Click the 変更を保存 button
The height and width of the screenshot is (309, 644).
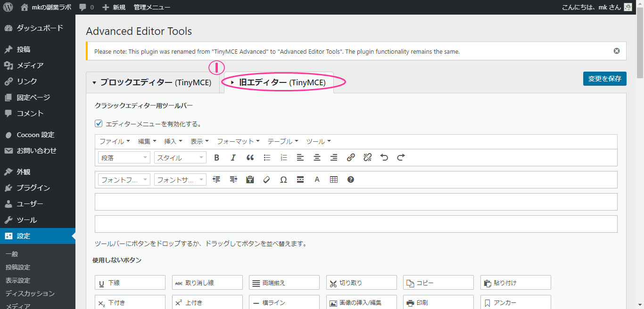(605, 79)
